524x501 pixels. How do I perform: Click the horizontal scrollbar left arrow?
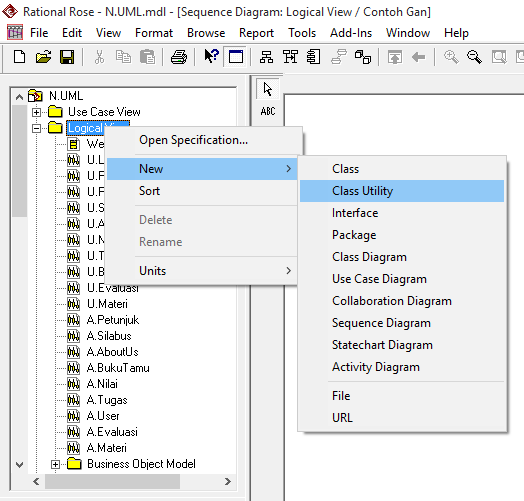pyautogui.click(x=36, y=482)
